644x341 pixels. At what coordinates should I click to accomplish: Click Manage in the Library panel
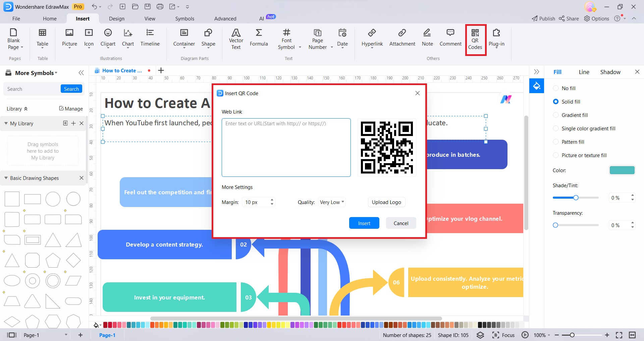click(x=71, y=109)
